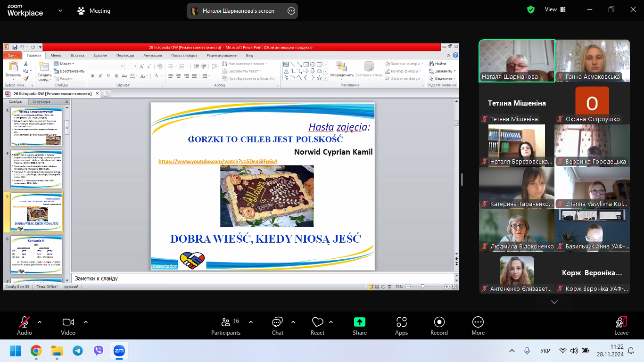
Task: Open the Zoom Apps button
Action: 402,326
